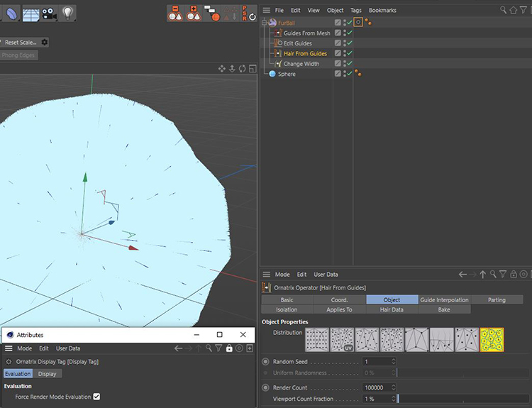This screenshot has width=532, height=408.
Task: Click the Reset Scale button
Action: 21,43
